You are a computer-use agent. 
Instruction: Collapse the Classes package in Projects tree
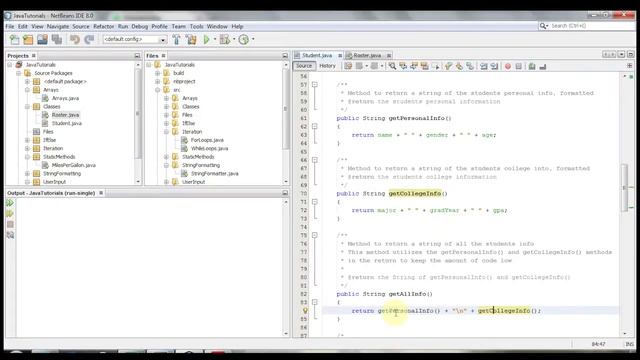pyautogui.click(x=27, y=107)
